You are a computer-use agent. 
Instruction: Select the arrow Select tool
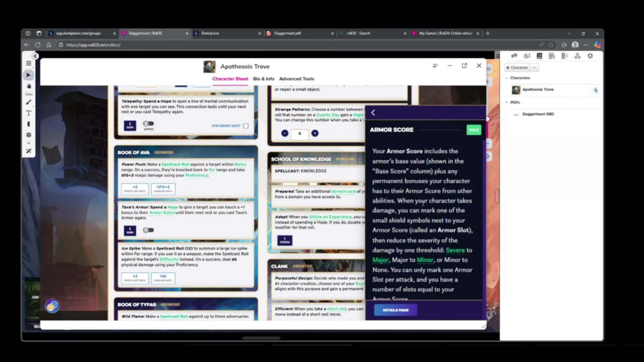tap(29, 75)
